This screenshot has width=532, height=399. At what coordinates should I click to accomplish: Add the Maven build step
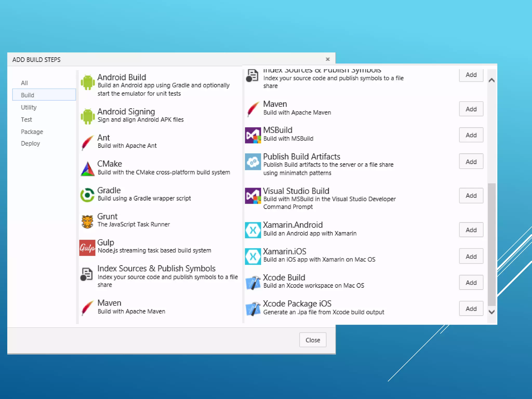coord(471,109)
